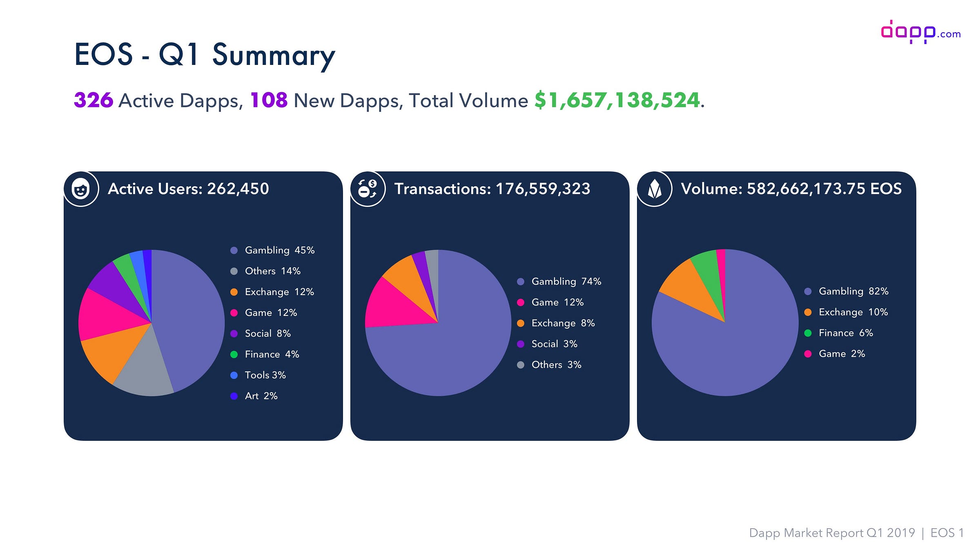980x551 pixels.
Task: Select the pink Game 12% legend dot in Transactions
Action: click(521, 302)
